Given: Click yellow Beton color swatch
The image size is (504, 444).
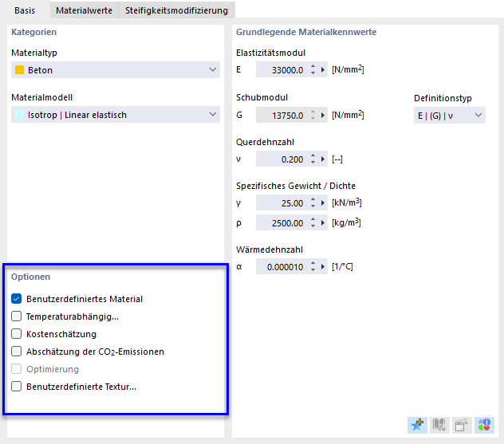Looking at the screenshot, I should 20,69.
